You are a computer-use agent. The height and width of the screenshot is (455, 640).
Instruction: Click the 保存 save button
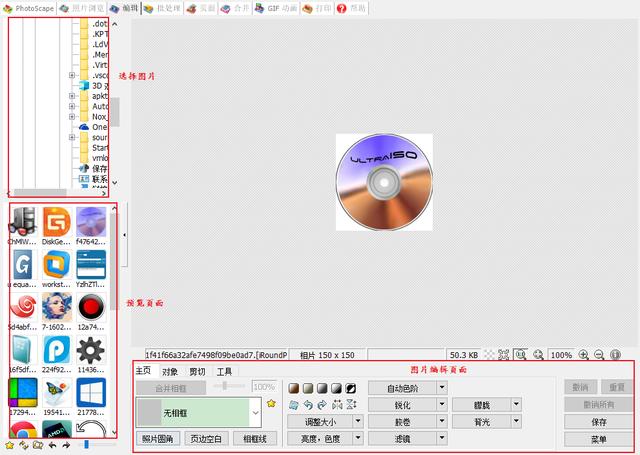[x=599, y=422]
